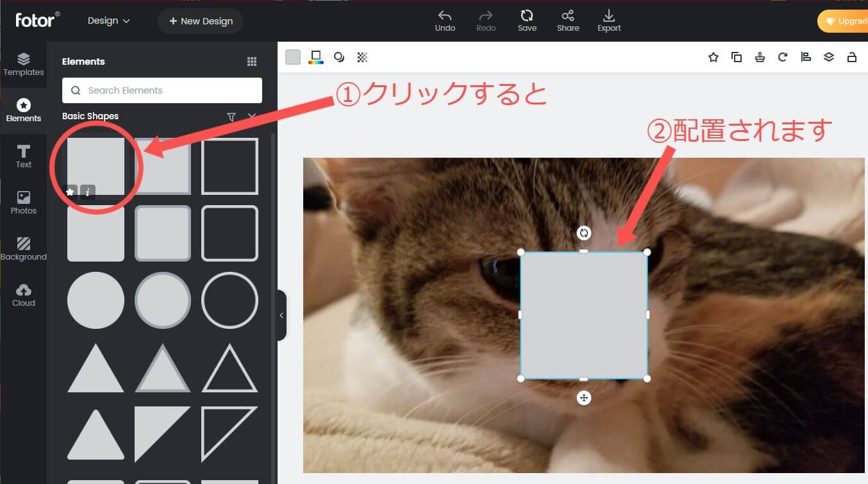868x484 pixels.
Task: Select the outlined triangle shape
Action: tap(230, 368)
